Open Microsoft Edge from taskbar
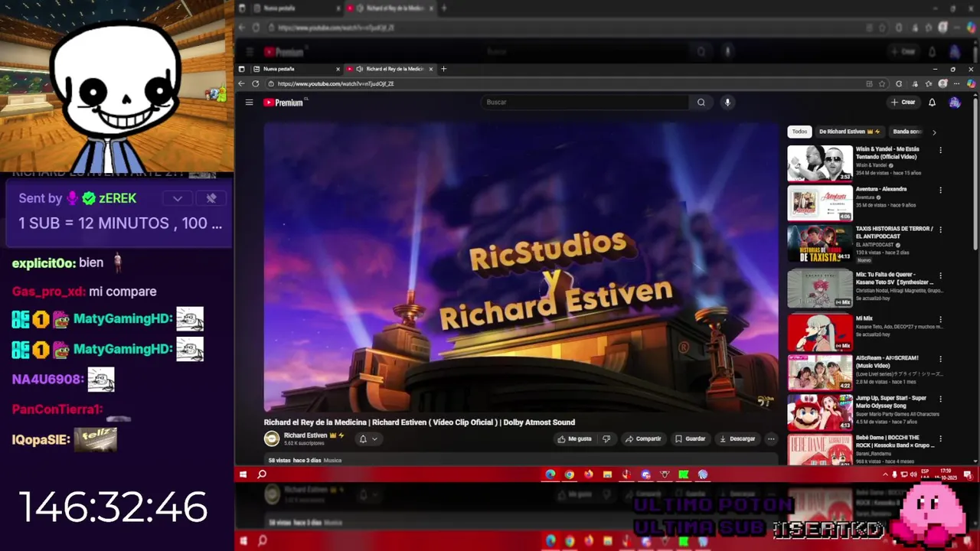Screen dimensions: 980x551 coord(550,474)
